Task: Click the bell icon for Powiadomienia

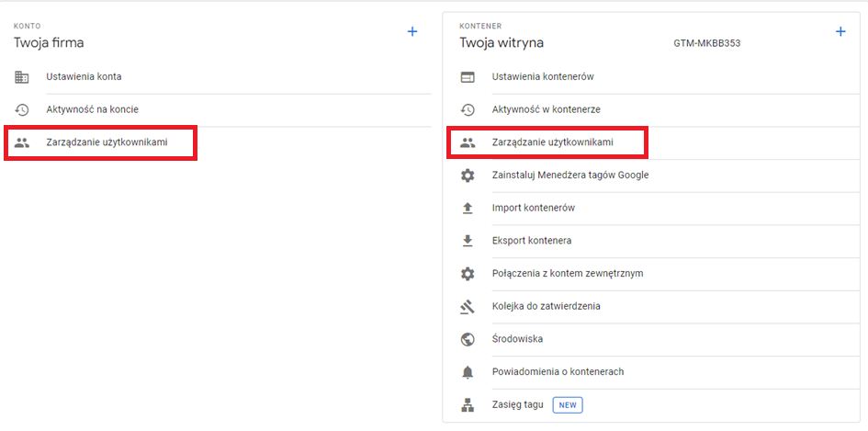Action: pyautogui.click(x=468, y=372)
